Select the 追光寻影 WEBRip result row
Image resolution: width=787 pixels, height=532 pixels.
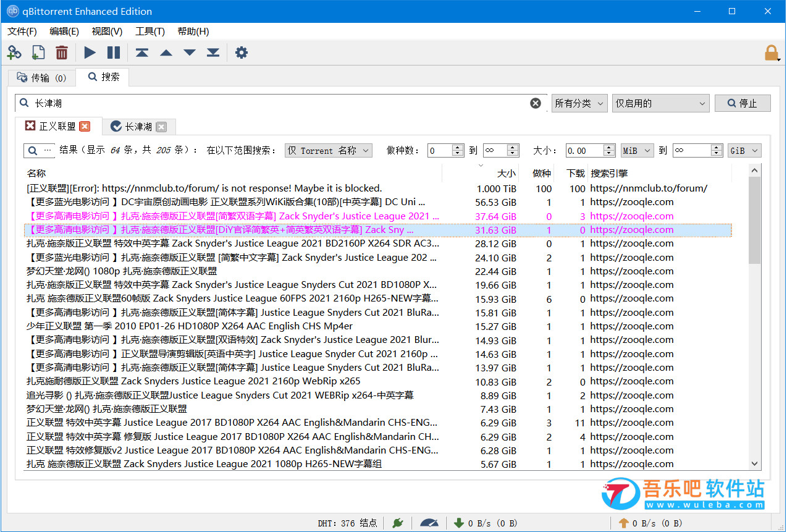(x=377, y=395)
